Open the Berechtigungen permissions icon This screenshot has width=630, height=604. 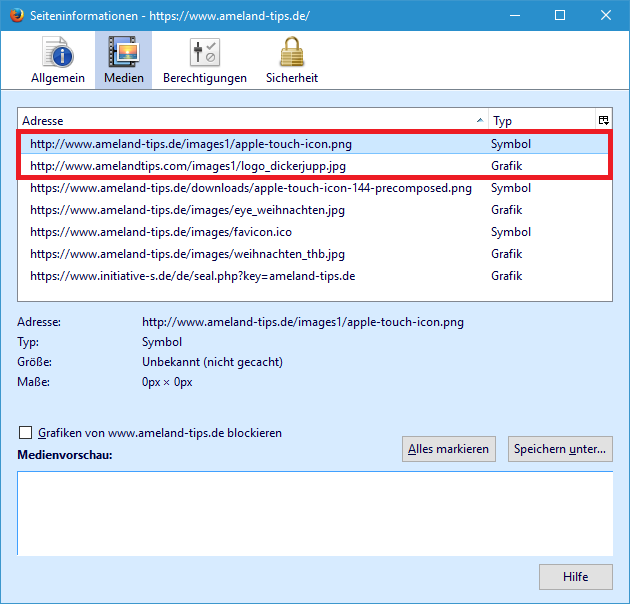pos(204,52)
